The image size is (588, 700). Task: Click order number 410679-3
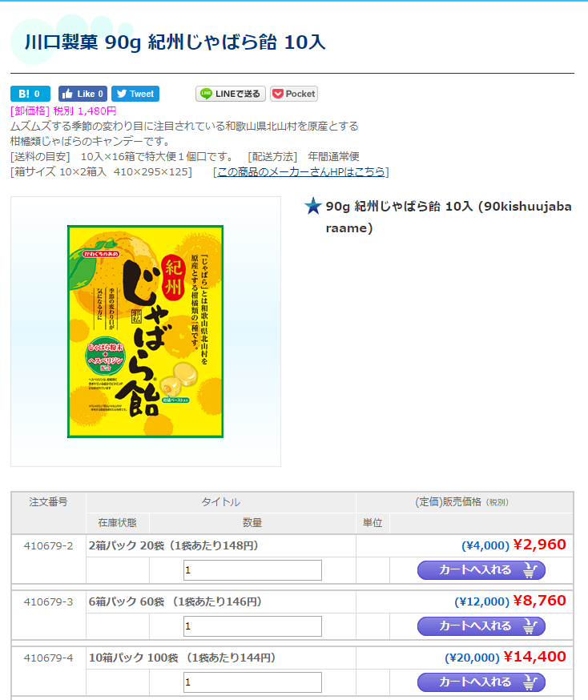click(x=48, y=601)
